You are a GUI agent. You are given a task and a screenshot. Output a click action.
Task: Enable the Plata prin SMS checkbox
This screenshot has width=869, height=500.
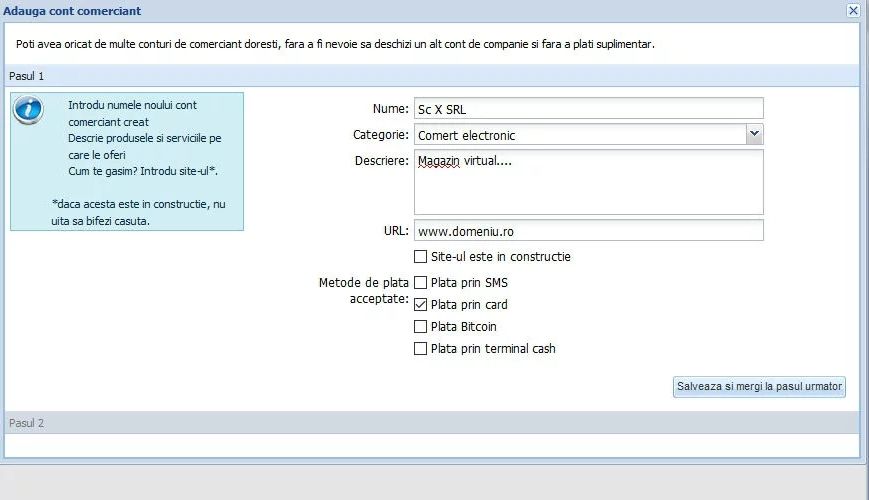(420, 283)
